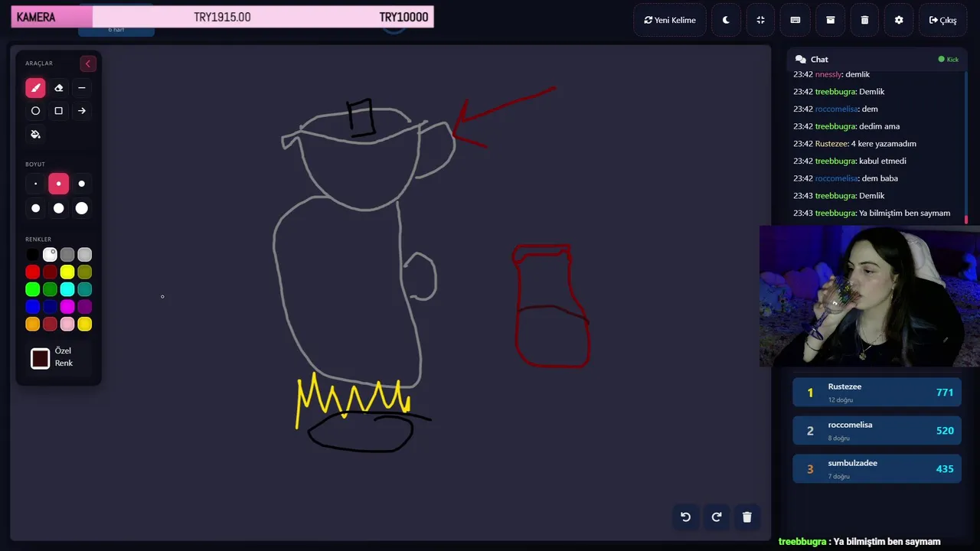Click the trash icon in top toolbar
Screen dimensions: 980x551
point(864,20)
